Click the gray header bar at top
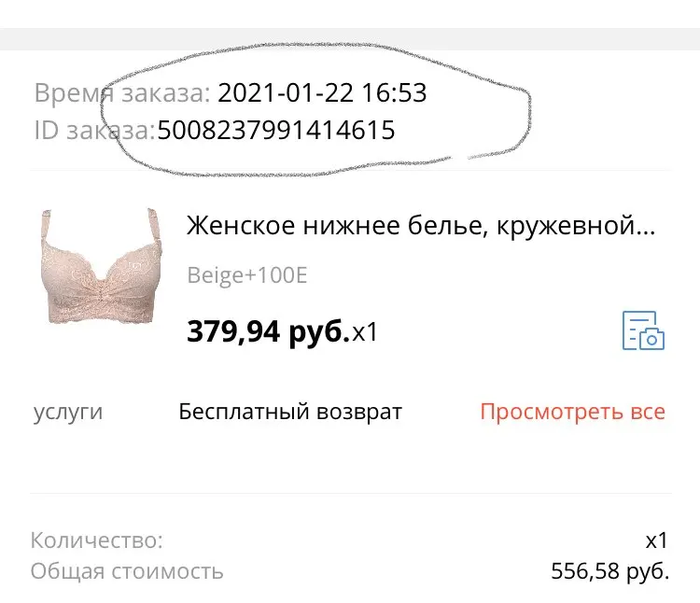 click(x=350, y=39)
